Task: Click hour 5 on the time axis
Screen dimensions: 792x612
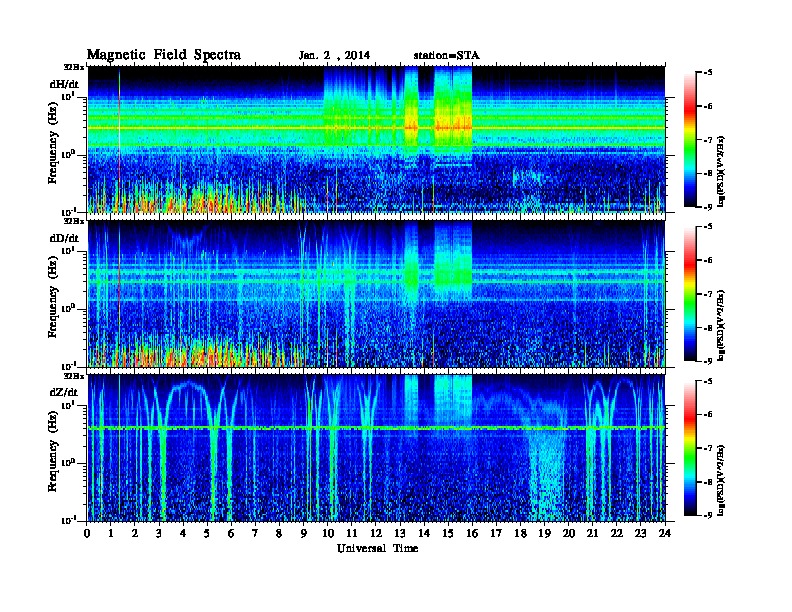Action: point(207,533)
